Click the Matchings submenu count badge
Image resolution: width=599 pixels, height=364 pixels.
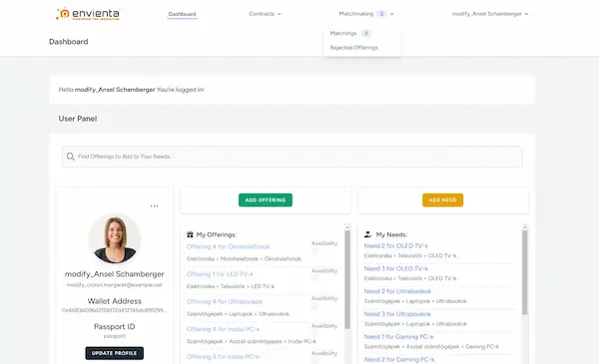(366, 33)
